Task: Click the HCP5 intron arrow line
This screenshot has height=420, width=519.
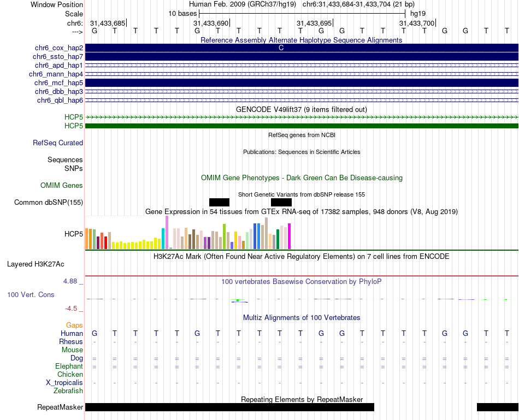Action: coord(302,117)
